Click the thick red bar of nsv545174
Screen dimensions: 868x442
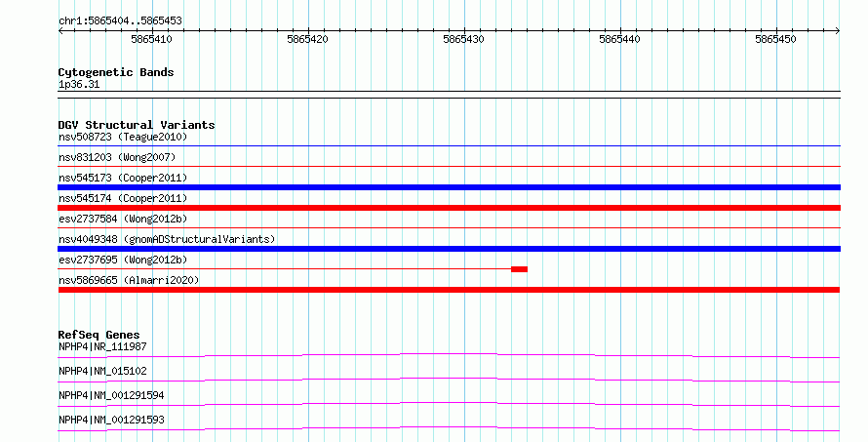tap(449, 208)
